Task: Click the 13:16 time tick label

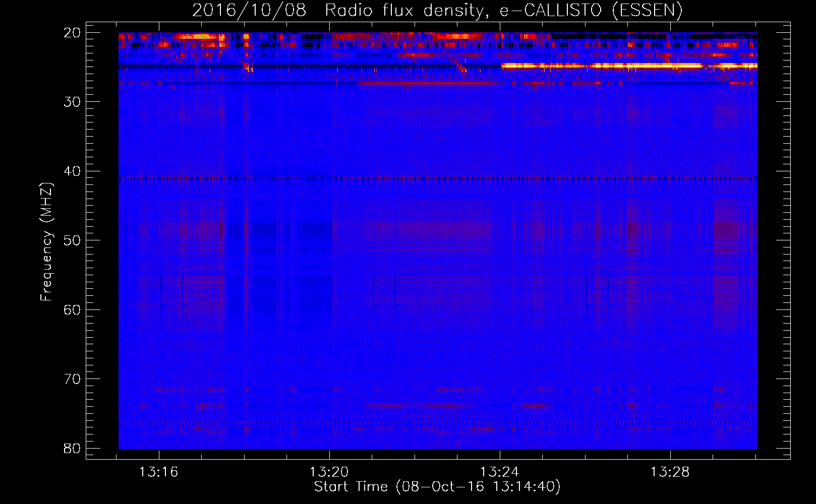Action: click(x=159, y=472)
